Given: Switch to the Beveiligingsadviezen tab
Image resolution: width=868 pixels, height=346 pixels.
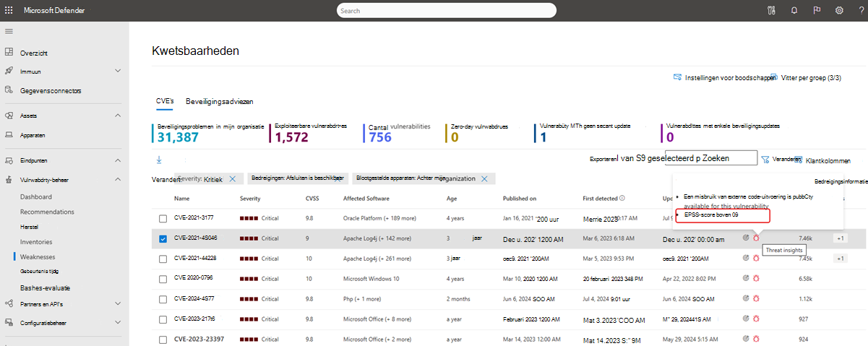Looking at the screenshot, I should click(x=219, y=102).
